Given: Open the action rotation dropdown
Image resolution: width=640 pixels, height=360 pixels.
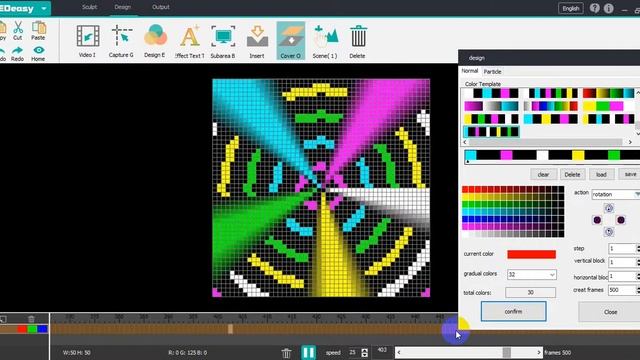Looking at the screenshot, I should (x=616, y=195).
